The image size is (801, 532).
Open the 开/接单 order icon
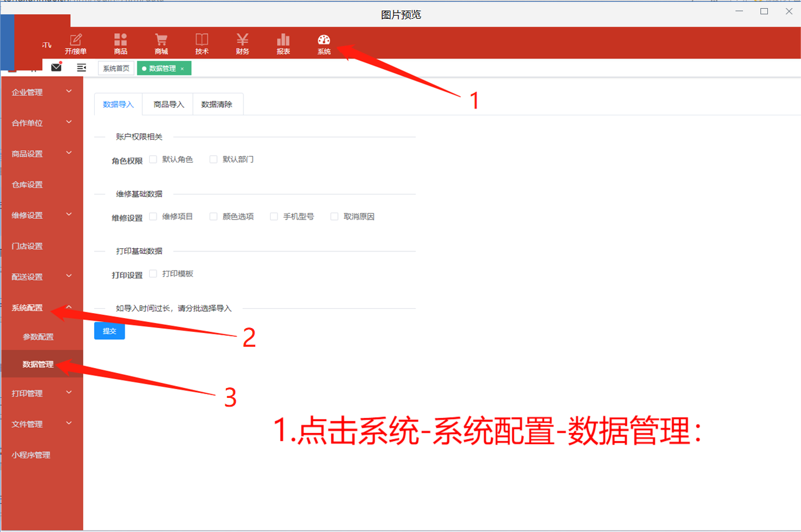[75, 39]
